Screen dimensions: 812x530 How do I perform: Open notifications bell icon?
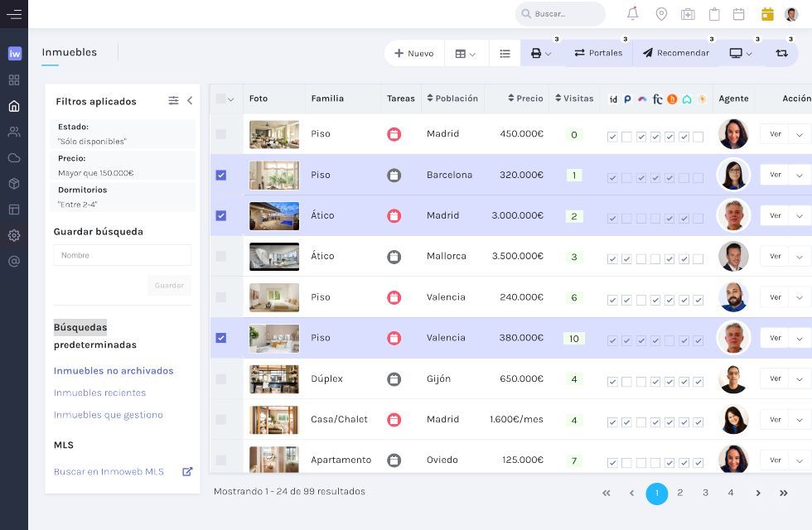coord(632,14)
